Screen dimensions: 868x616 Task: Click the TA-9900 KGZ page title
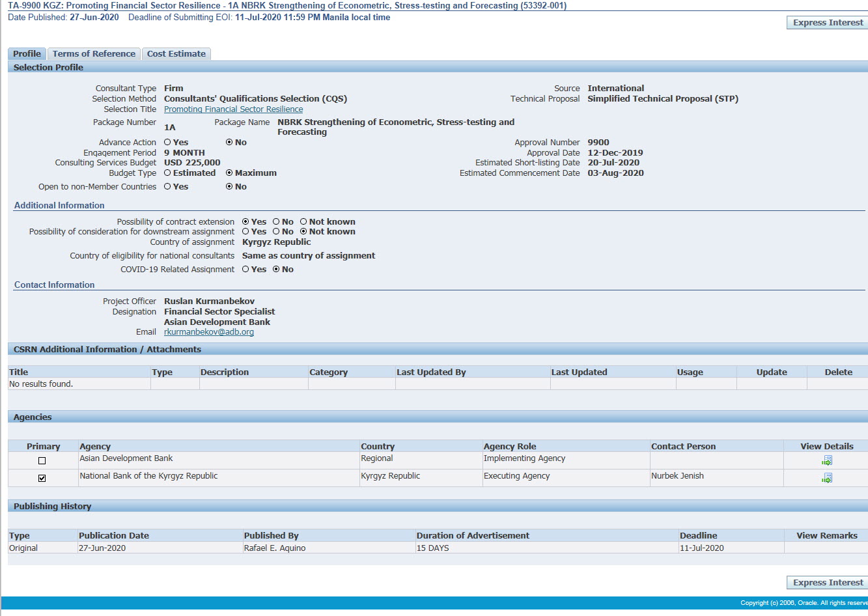[287, 5]
